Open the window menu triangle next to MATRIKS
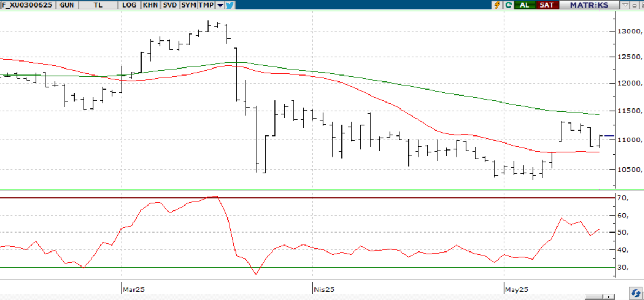This screenshot has height=300, width=644. pos(626,5)
